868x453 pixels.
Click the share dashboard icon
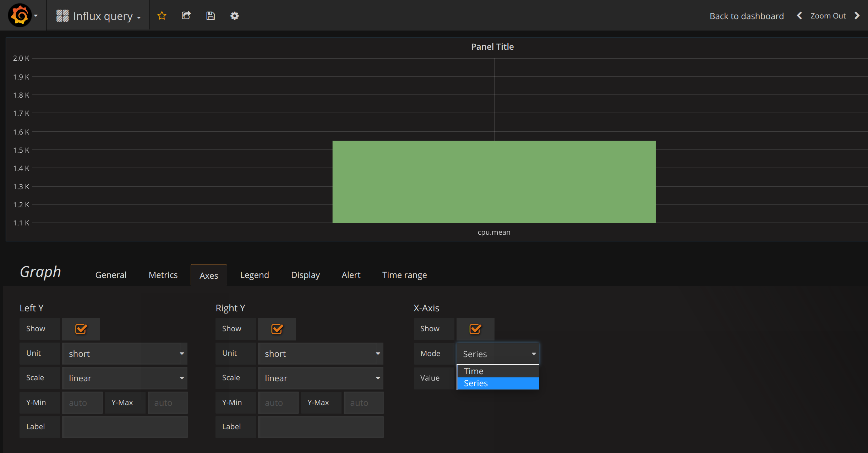click(186, 16)
